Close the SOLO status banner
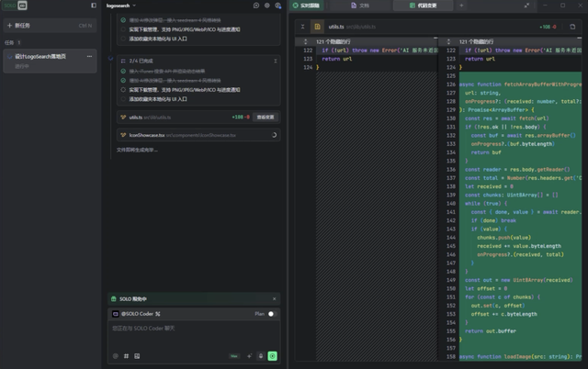 click(274, 299)
